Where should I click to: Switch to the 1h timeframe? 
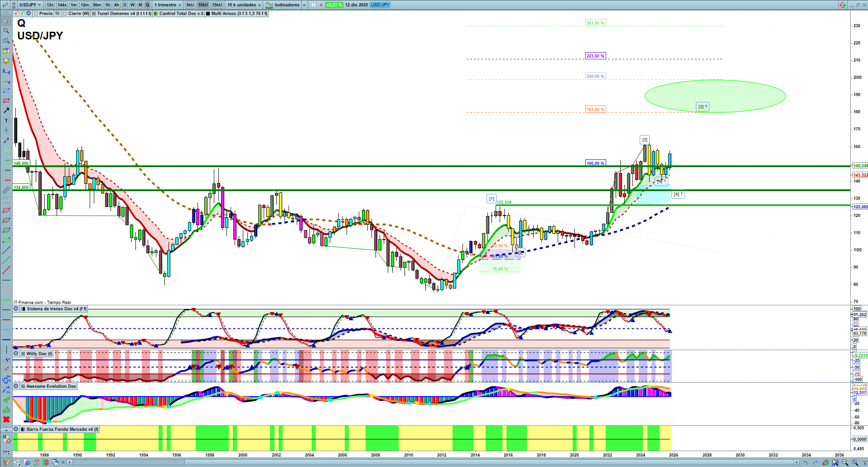pos(107,5)
